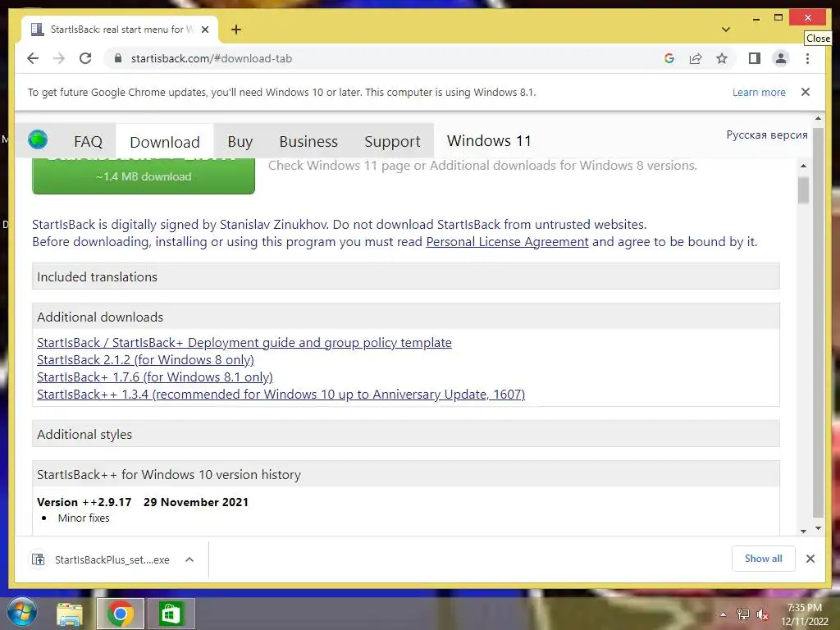The width and height of the screenshot is (840, 630).
Task: Dismiss the Windows 10 update infobar
Action: tap(806, 92)
